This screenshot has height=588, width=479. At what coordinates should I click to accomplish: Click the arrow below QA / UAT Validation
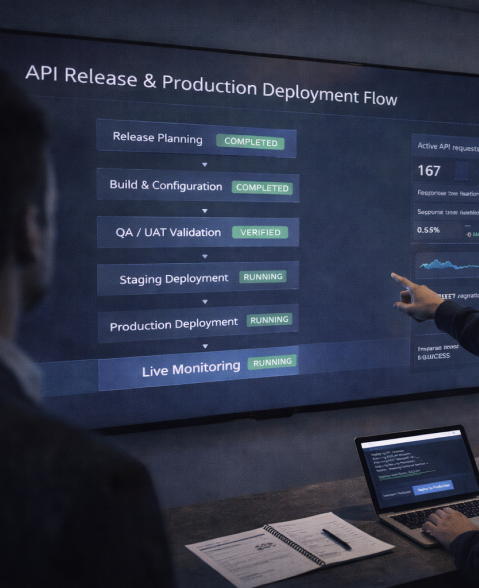coord(205,256)
